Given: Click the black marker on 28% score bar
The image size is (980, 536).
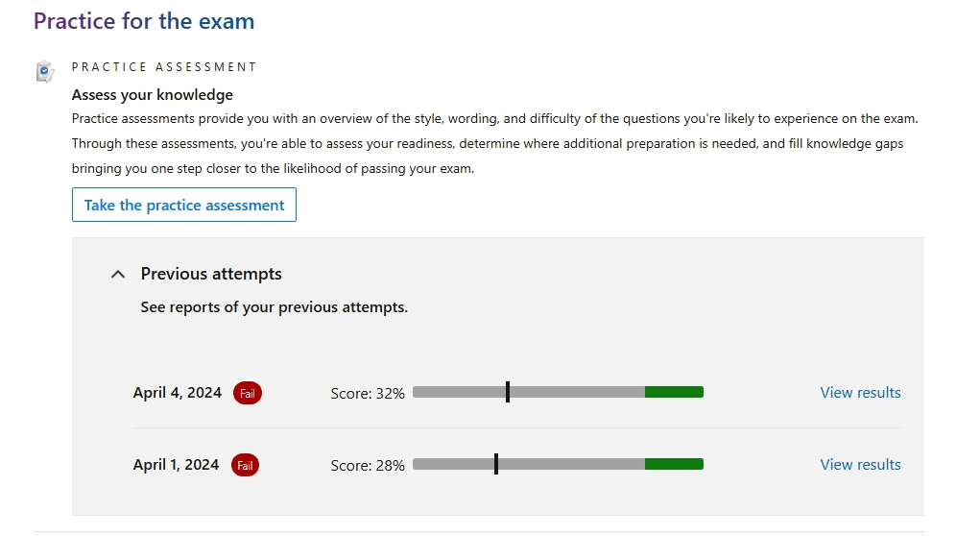Looking at the screenshot, I should point(496,464).
